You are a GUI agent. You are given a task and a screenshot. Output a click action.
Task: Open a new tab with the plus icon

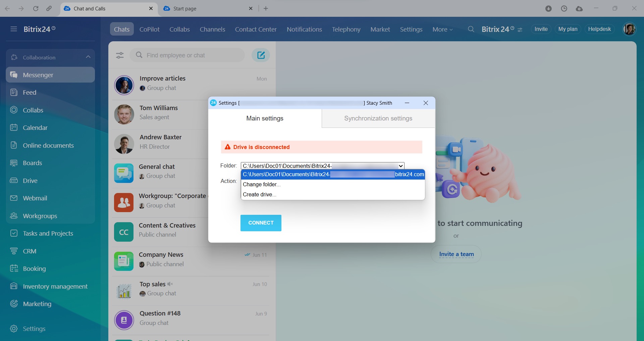click(x=266, y=8)
